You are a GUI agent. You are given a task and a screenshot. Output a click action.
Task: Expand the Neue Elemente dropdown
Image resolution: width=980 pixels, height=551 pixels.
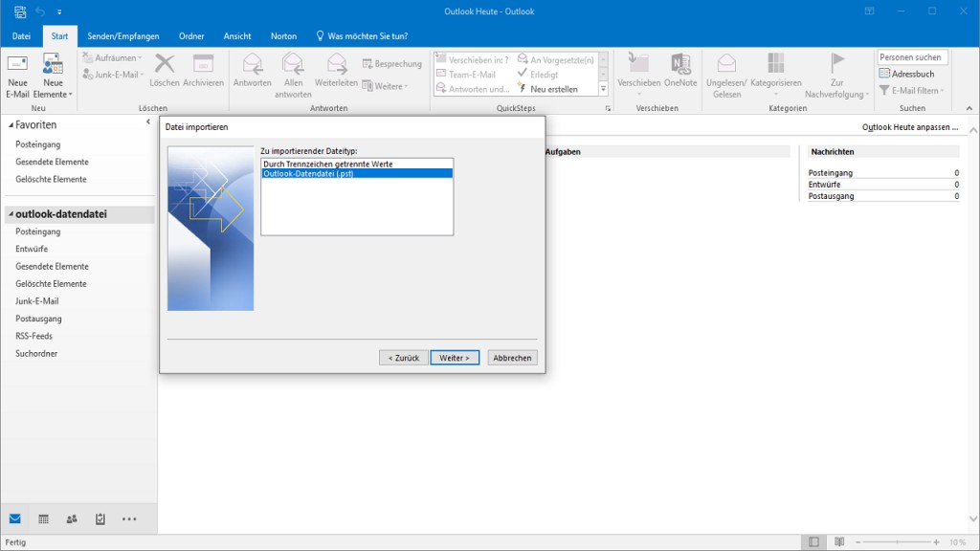tap(53, 95)
